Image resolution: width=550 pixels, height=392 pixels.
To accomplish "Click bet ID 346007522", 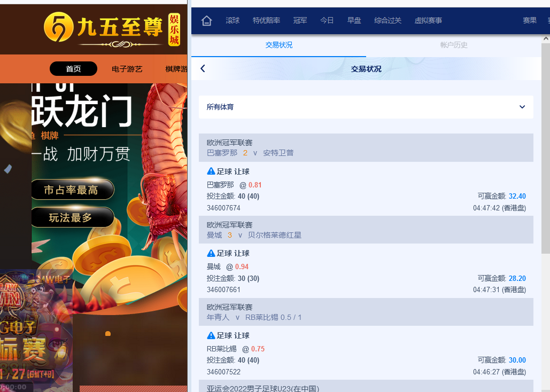I will pyautogui.click(x=223, y=372).
